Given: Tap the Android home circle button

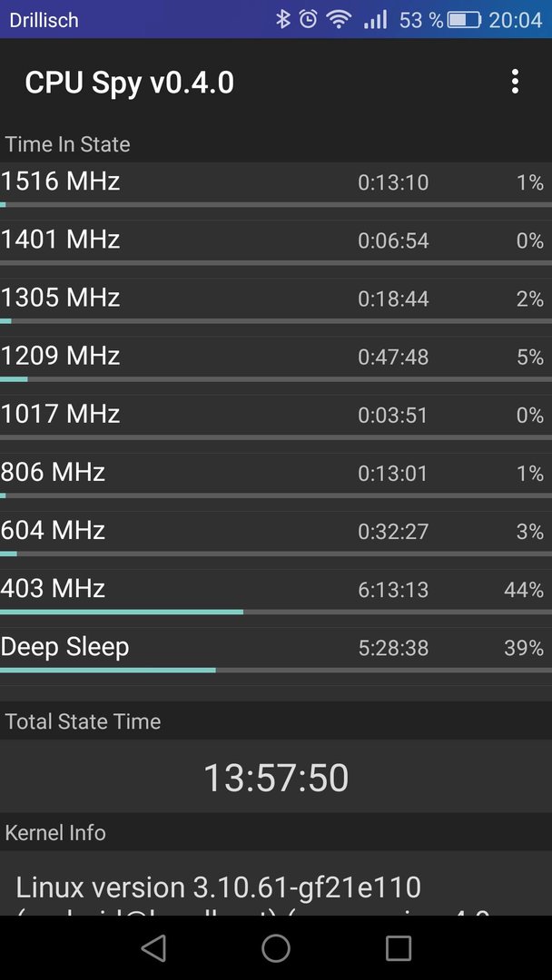Looking at the screenshot, I should coord(276,948).
